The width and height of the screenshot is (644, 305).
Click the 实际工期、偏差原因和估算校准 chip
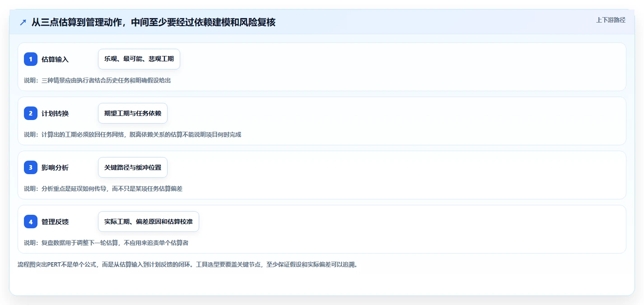pos(149,222)
